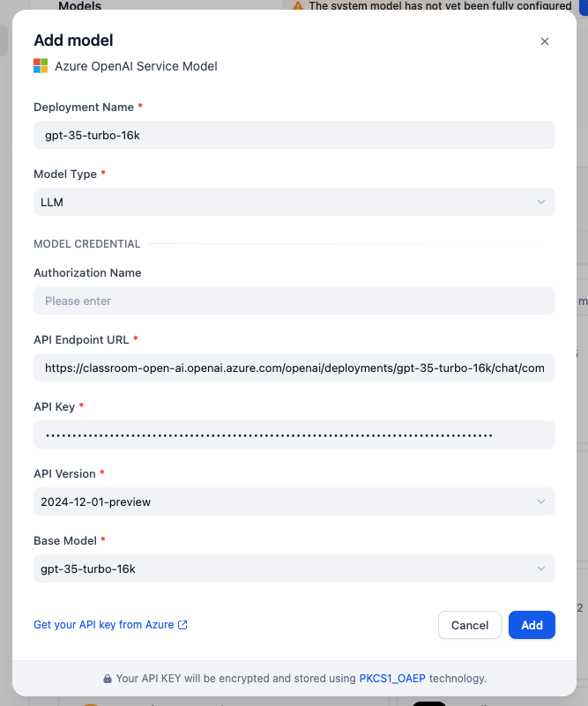Open the Model Type dropdown

294,202
